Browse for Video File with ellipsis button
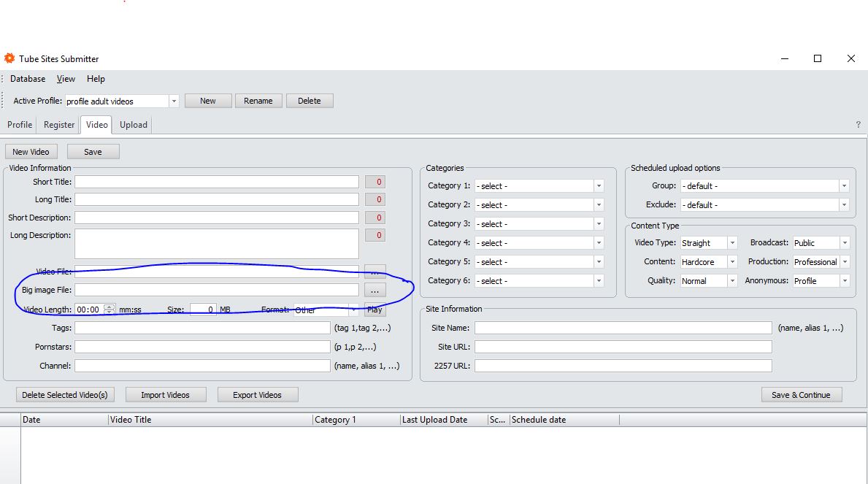The width and height of the screenshot is (868, 484). pyautogui.click(x=375, y=272)
